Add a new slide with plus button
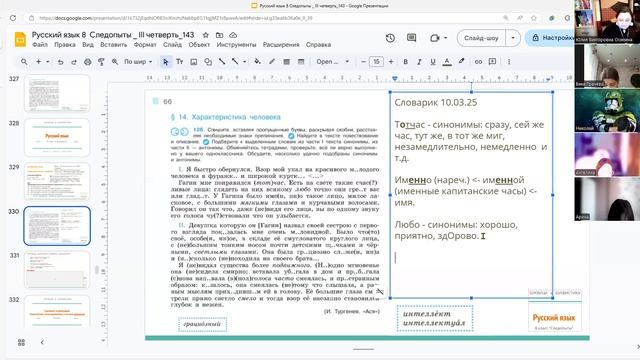 pos(38,62)
